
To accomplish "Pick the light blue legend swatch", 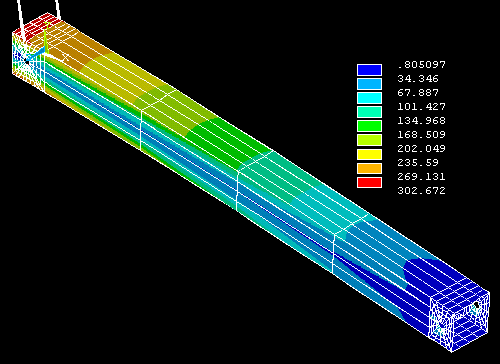I will (369, 84).
